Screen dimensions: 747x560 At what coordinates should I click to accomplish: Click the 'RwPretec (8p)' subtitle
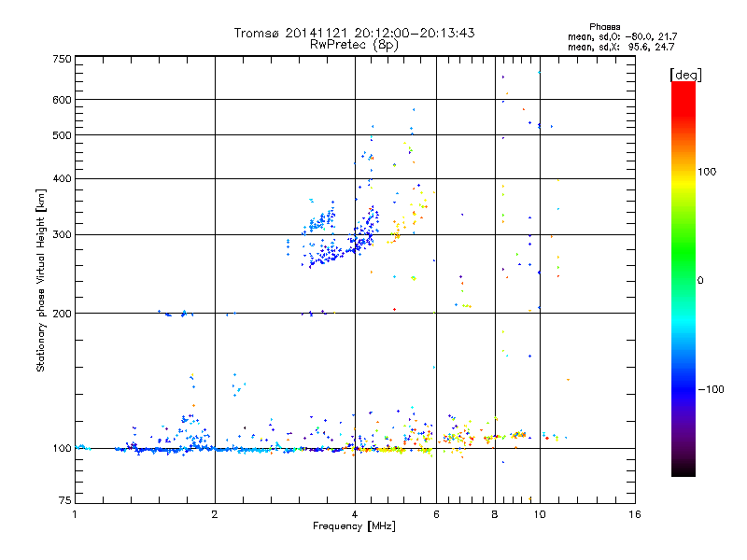coord(354,45)
